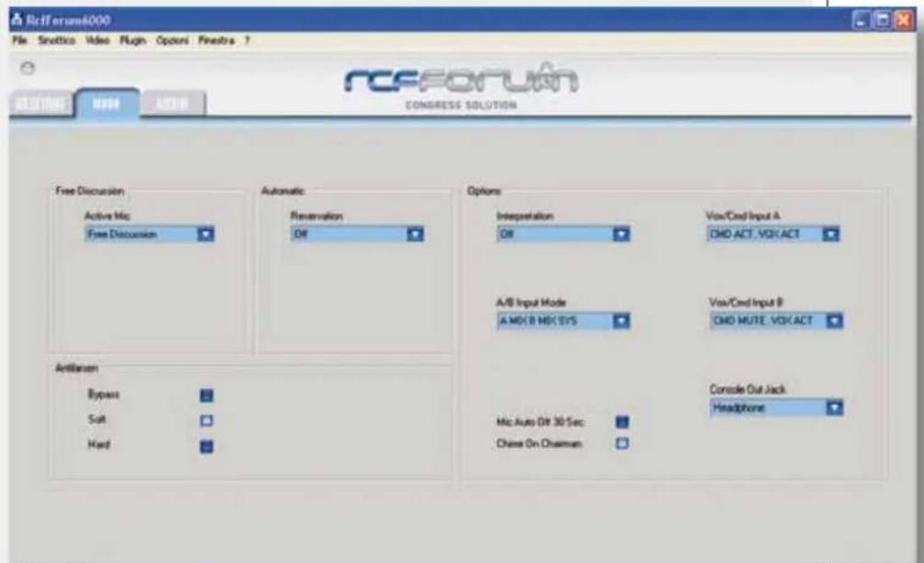Open the Vox/Cmd Input A dropdown arrow
Screen dimensions: 924x563
point(831,235)
